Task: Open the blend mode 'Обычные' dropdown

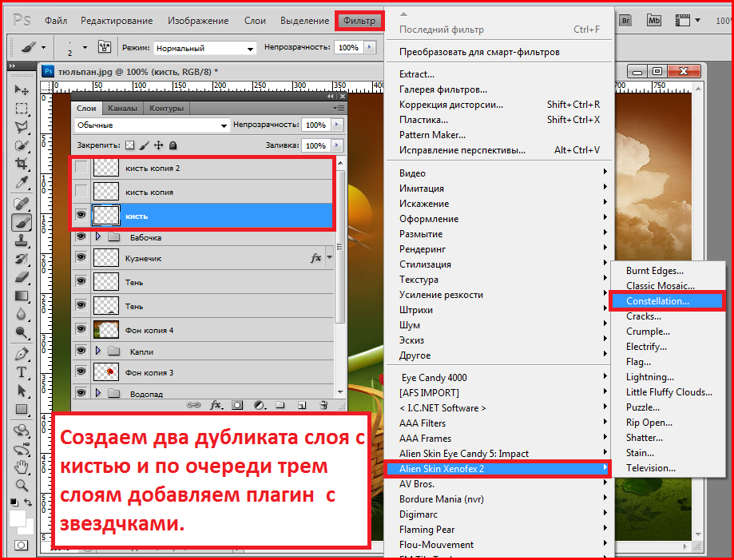Action: click(151, 125)
